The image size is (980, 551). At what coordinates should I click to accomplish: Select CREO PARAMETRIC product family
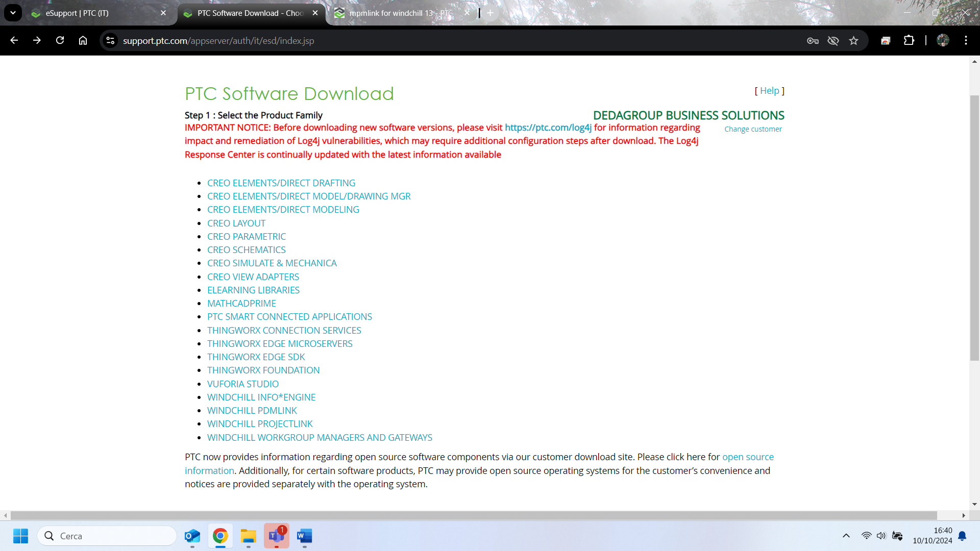(x=247, y=236)
